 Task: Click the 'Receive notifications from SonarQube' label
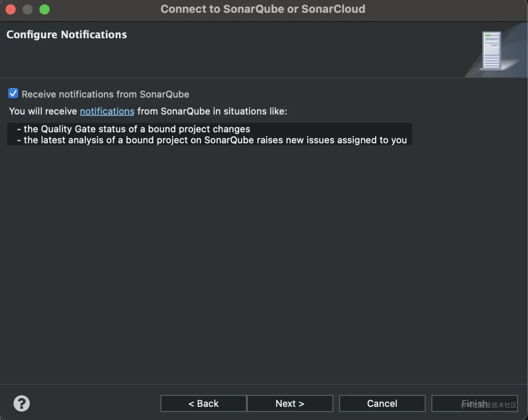105,94
